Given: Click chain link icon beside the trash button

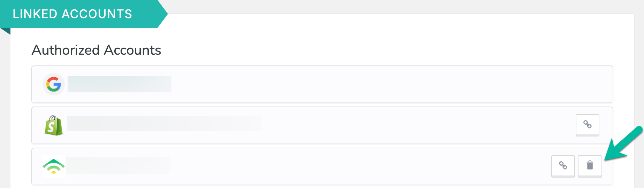Looking at the screenshot, I should click(x=563, y=166).
